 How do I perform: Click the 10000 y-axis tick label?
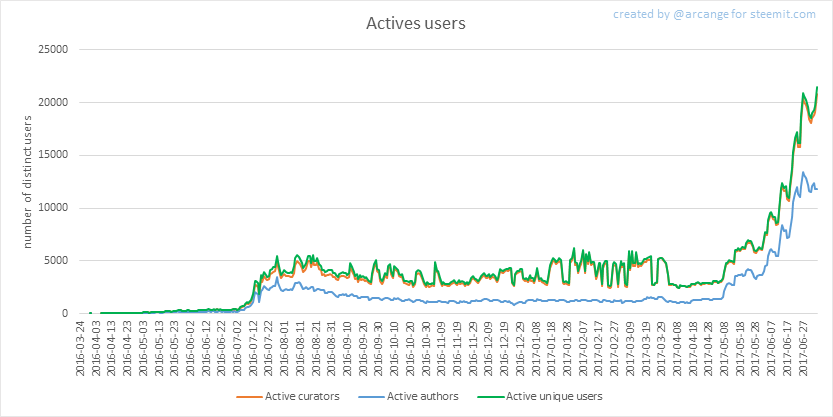coord(52,208)
